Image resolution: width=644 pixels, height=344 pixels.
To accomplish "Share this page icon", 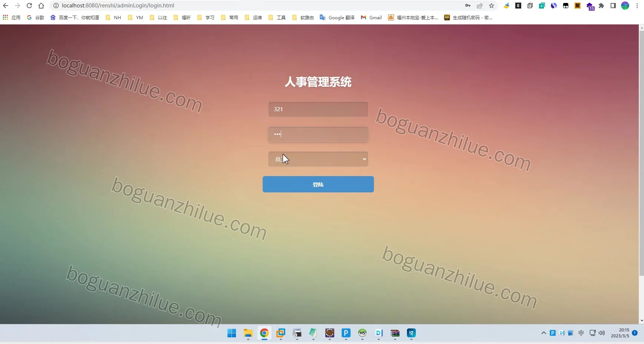I will point(480,6).
